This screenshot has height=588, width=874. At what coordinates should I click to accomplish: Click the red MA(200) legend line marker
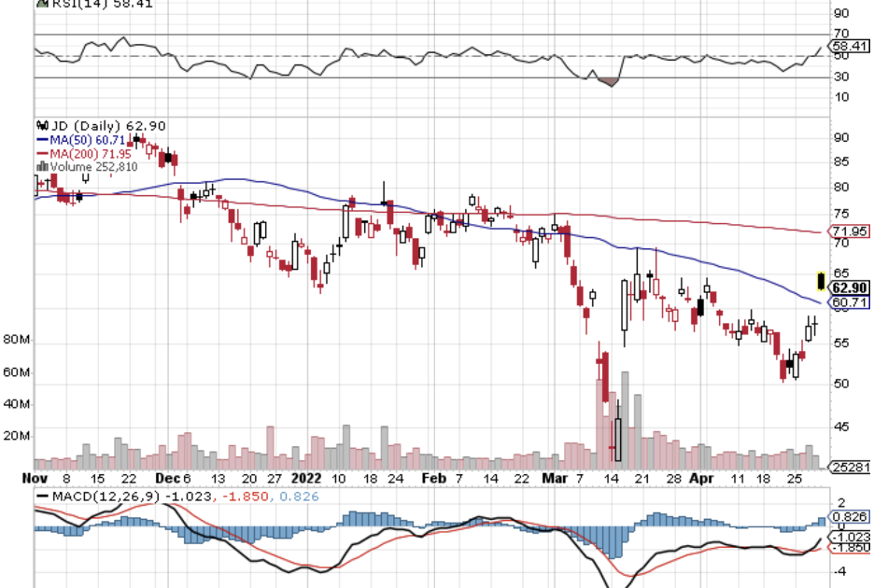[x=42, y=153]
